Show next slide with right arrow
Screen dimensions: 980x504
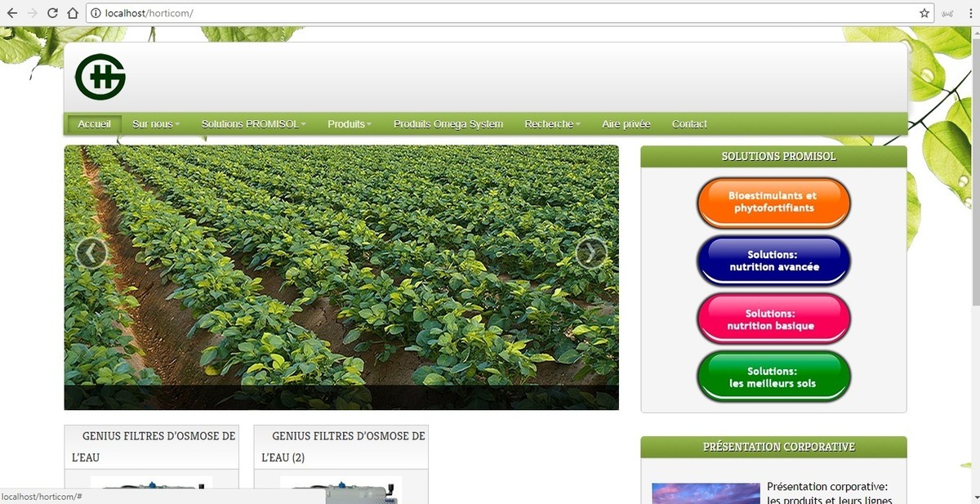pyautogui.click(x=591, y=253)
